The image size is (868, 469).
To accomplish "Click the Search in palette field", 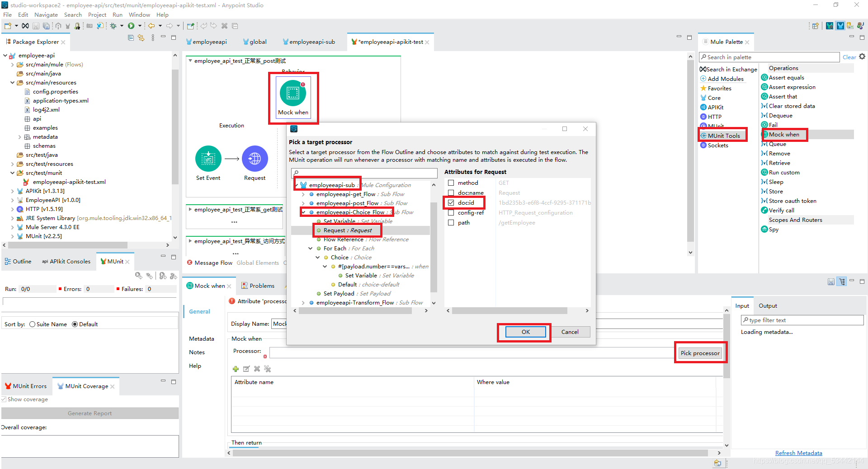I will (769, 57).
